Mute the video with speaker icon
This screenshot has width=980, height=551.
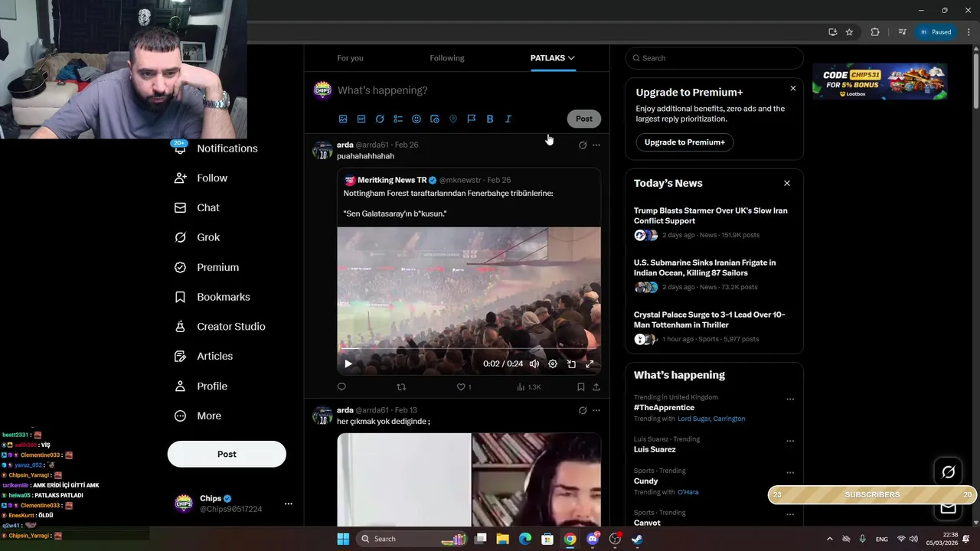(x=534, y=364)
